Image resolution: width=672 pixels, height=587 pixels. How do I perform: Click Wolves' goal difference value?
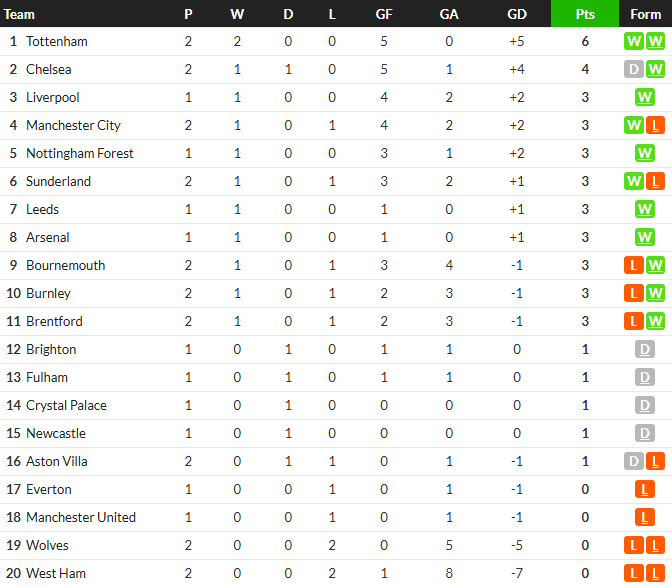click(x=517, y=545)
